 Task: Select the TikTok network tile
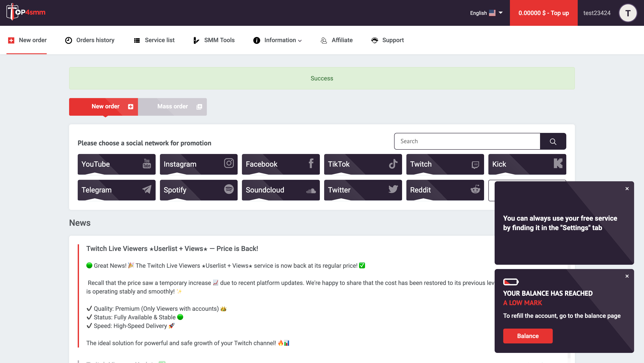[x=363, y=164]
